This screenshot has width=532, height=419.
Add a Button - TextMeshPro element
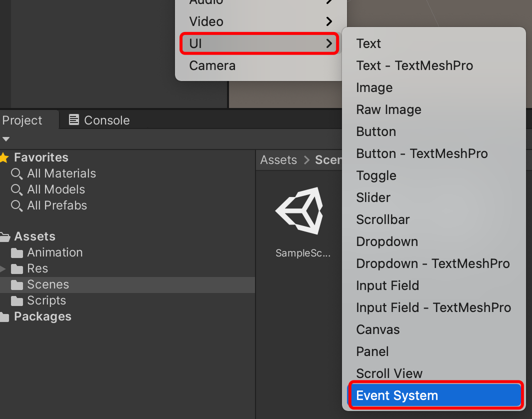[421, 153]
